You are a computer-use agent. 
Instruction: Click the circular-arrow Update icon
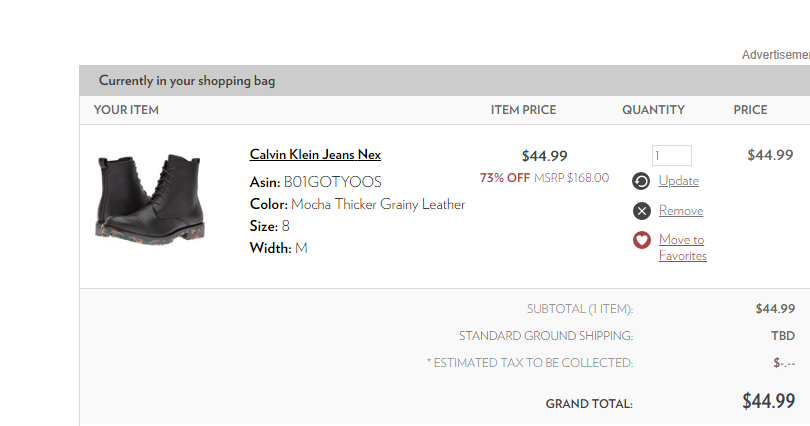point(642,181)
